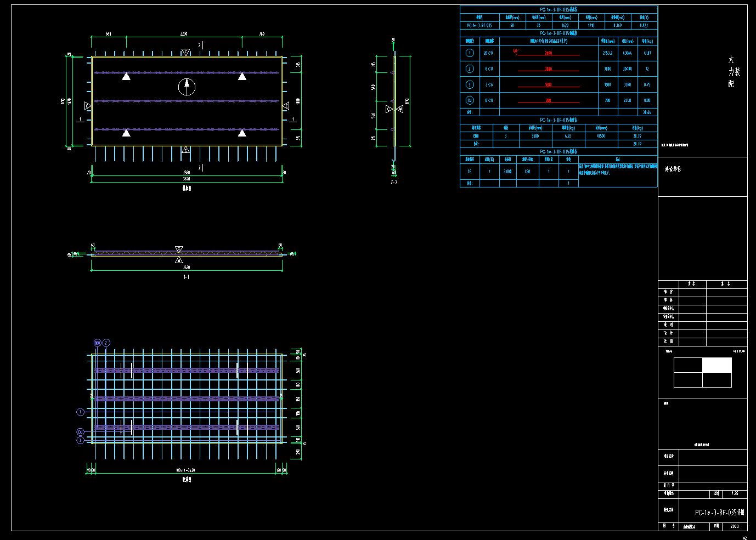Click the C triangle marker on plan right edge
This screenshot has height=540, width=756.
[286, 106]
